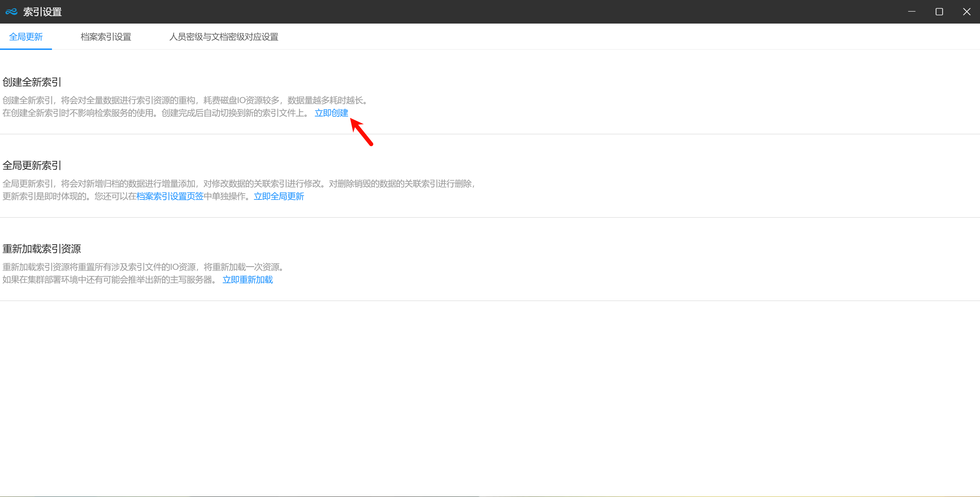Close the 索引设置 window
980x497 pixels.
tap(966, 12)
